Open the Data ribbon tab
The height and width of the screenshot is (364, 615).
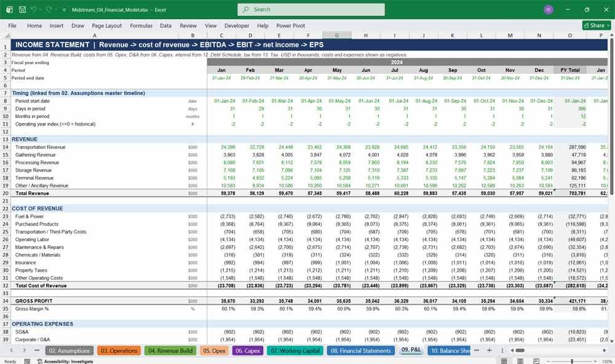[165, 25]
